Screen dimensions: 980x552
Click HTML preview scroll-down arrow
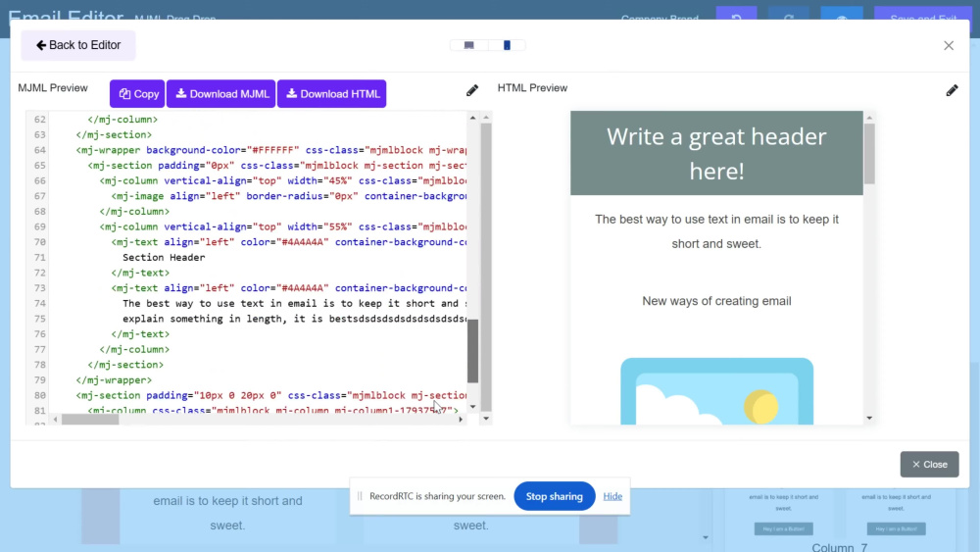pos(869,419)
